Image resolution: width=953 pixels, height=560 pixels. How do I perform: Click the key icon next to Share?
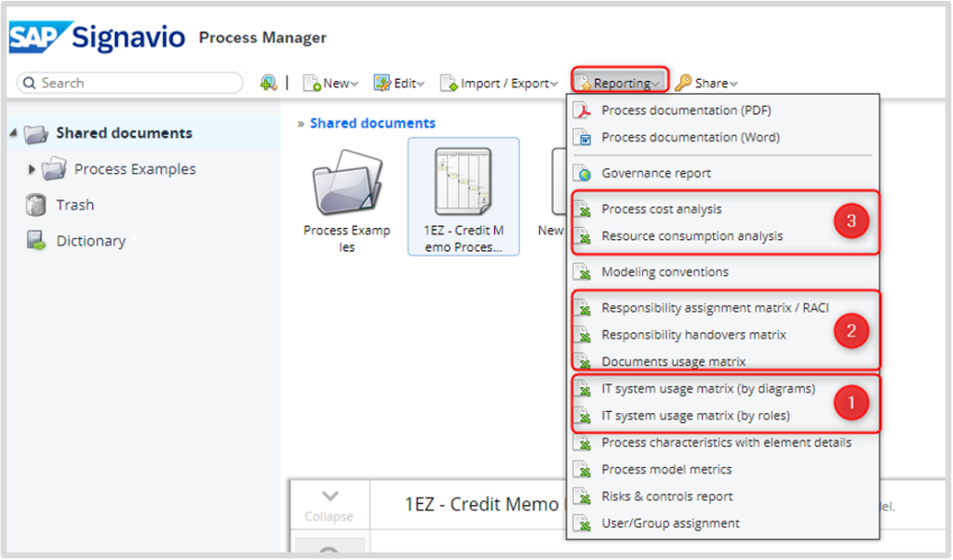[x=683, y=83]
